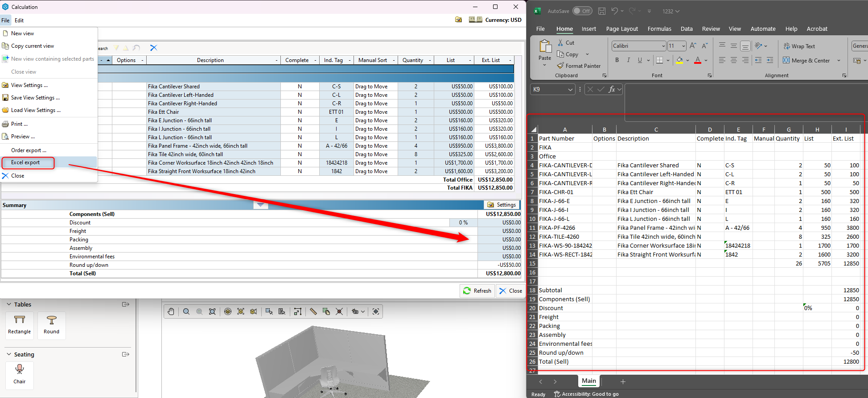The height and width of the screenshot is (398, 868).
Task: Open the Name Box K9 dropdown
Action: (570, 89)
